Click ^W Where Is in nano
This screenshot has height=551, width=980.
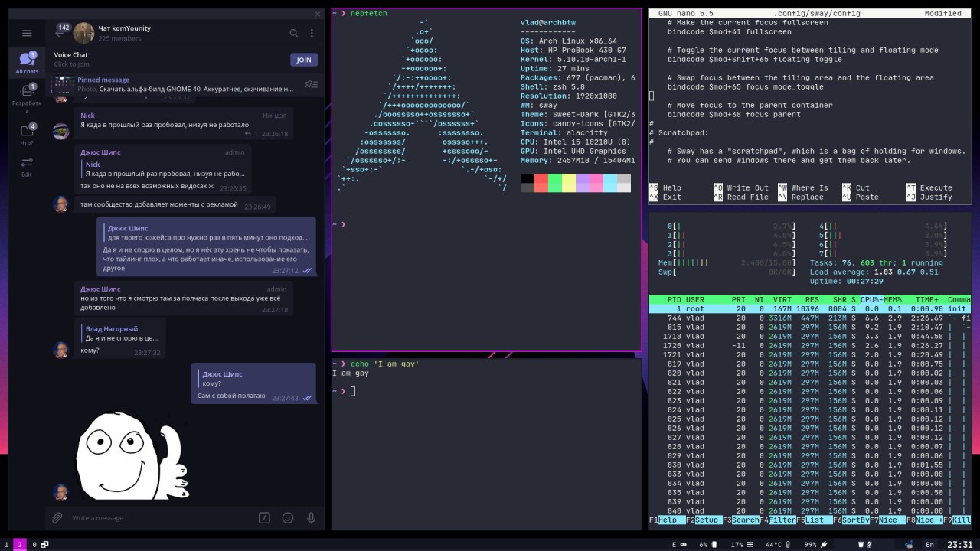point(803,187)
